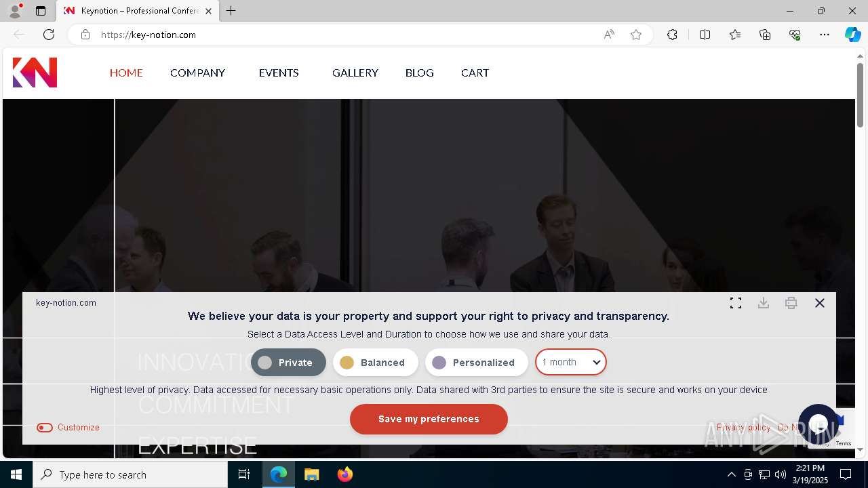Open the 1 month duration dropdown
This screenshot has width=868, height=488.
point(571,362)
